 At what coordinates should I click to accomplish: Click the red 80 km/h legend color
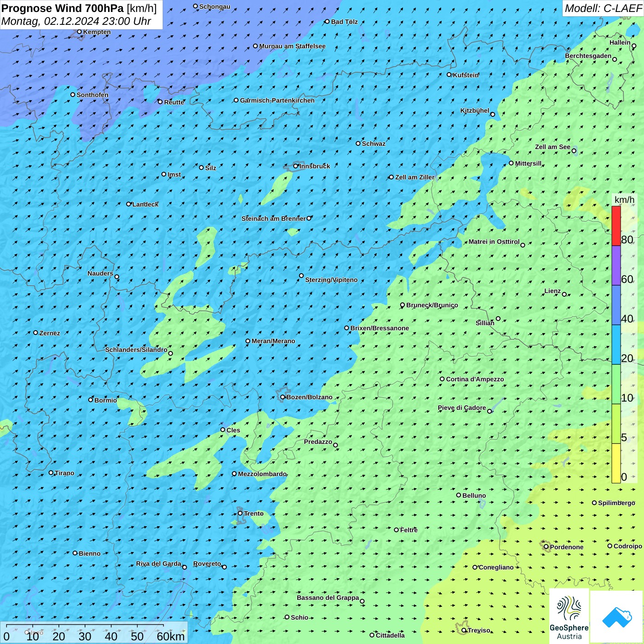(616, 225)
